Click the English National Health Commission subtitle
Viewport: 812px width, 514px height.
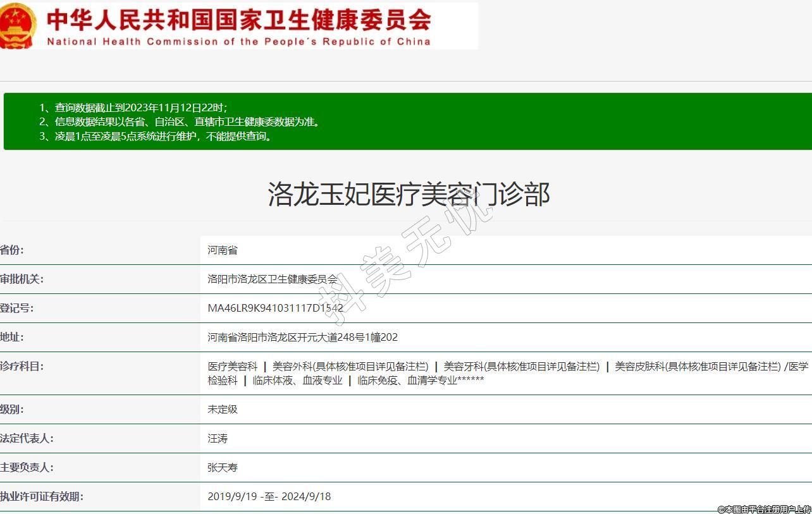coord(238,42)
